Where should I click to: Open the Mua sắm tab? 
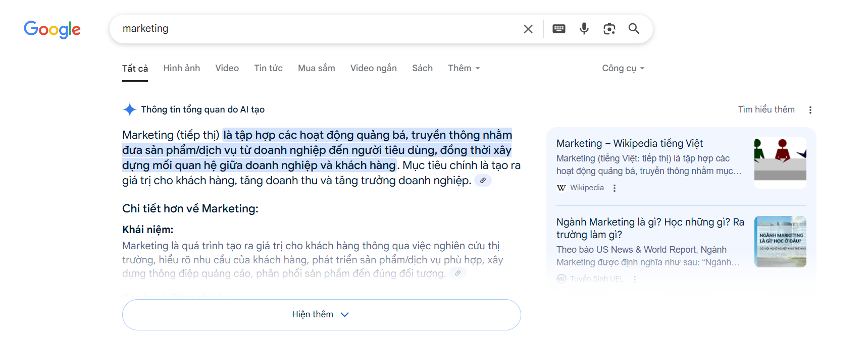pyautogui.click(x=317, y=68)
